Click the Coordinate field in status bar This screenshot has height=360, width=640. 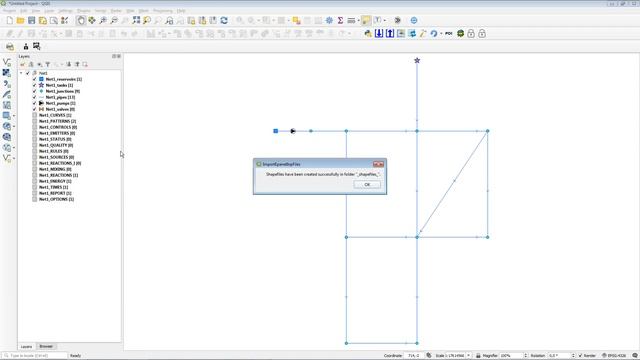click(x=412, y=356)
